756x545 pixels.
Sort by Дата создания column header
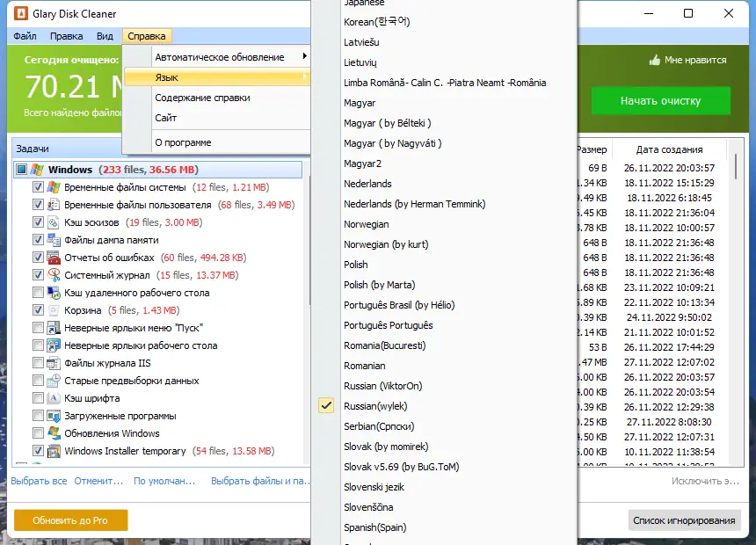(669, 149)
